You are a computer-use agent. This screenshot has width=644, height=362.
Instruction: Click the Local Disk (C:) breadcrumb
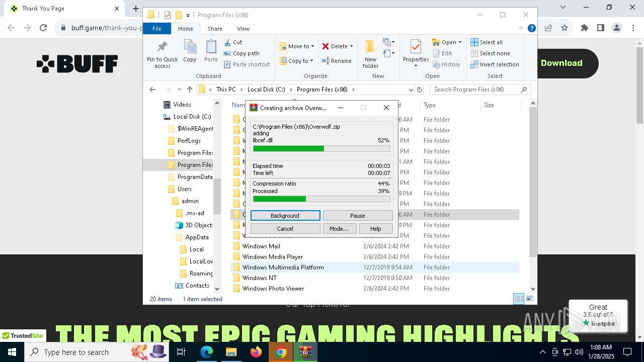pyautogui.click(x=266, y=89)
